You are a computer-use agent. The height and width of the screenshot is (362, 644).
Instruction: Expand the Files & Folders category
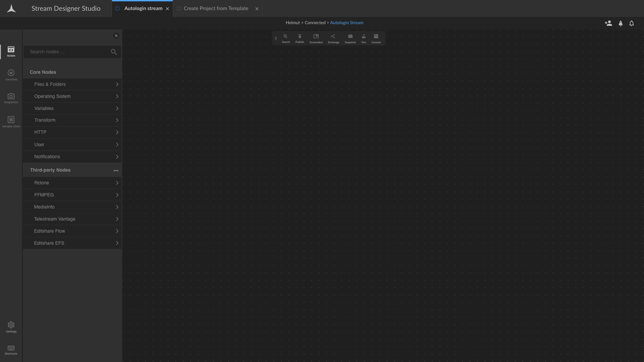click(x=72, y=84)
